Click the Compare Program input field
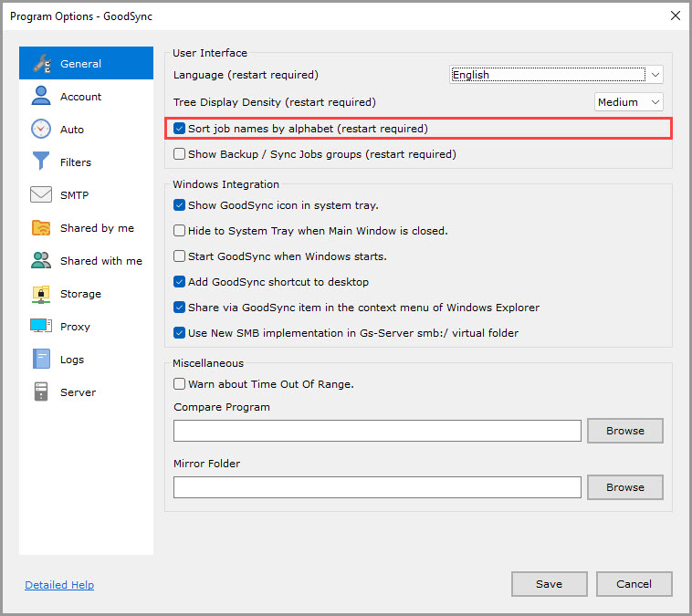The image size is (692, 616). click(377, 431)
